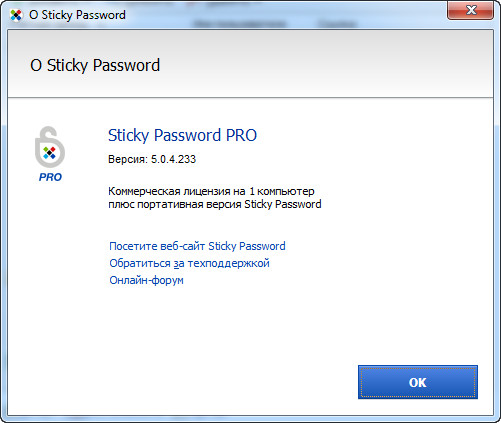
Task: Open the Онлайн-форум link
Action: point(146,280)
